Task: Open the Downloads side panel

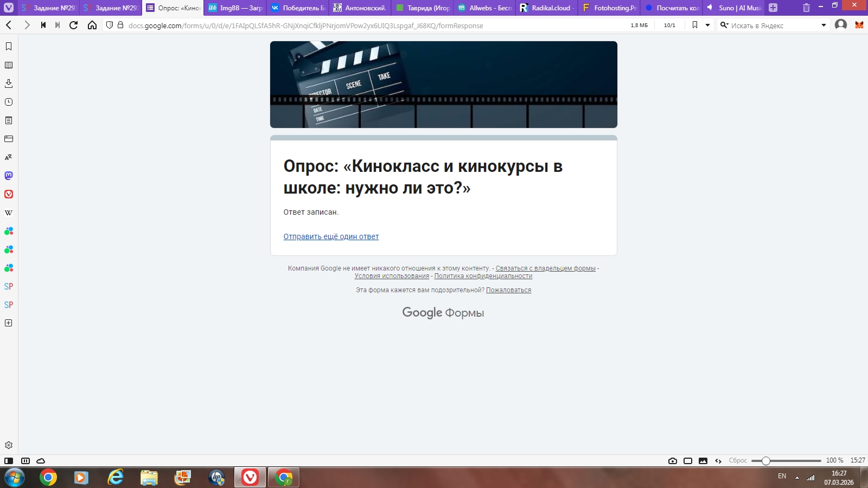Action: [x=9, y=84]
